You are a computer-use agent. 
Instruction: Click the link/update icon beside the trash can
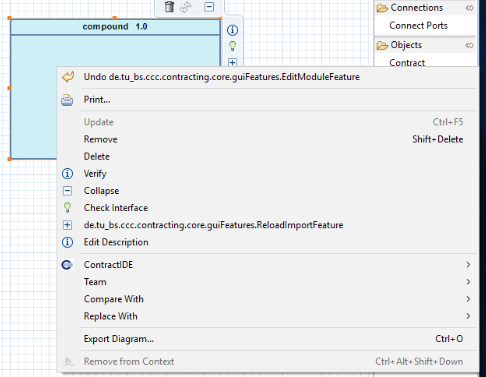(x=186, y=7)
